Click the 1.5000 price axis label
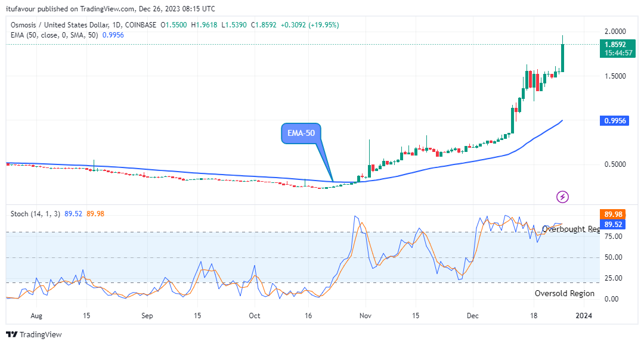The image size is (644, 345). tap(615, 76)
